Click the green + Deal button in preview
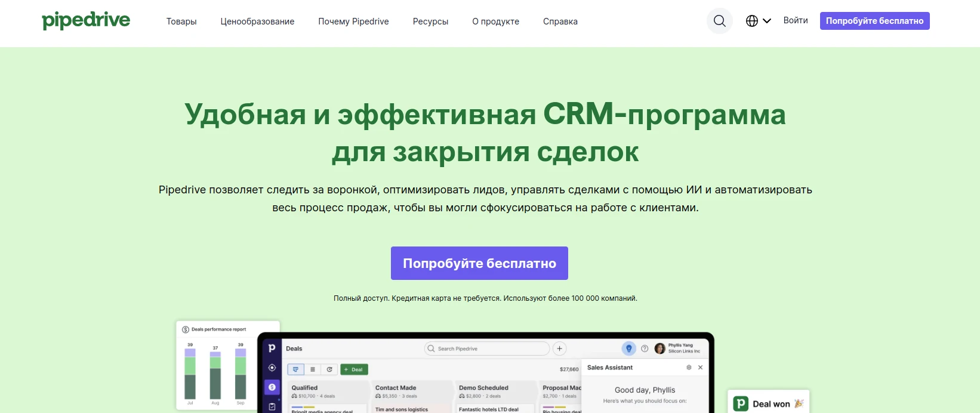Screen dimensions: 980x413 pyautogui.click(x=354, y=369)
